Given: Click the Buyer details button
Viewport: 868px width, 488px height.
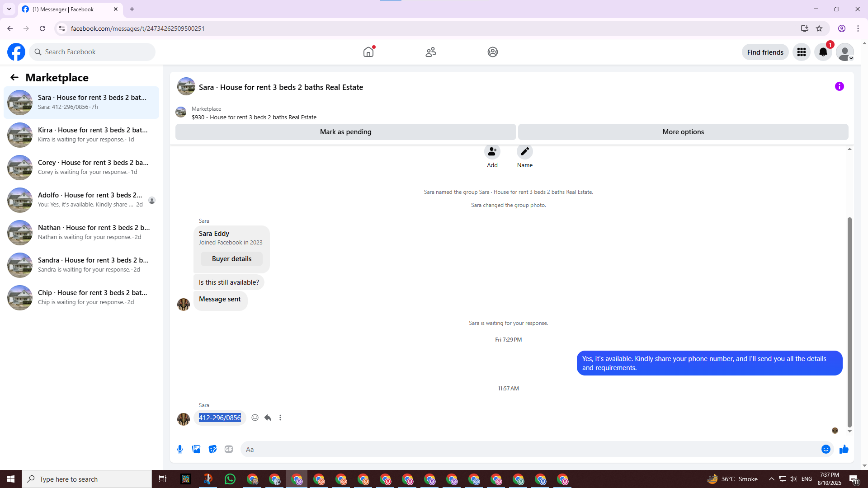Looking at the screenshot, I should point(231,259).
